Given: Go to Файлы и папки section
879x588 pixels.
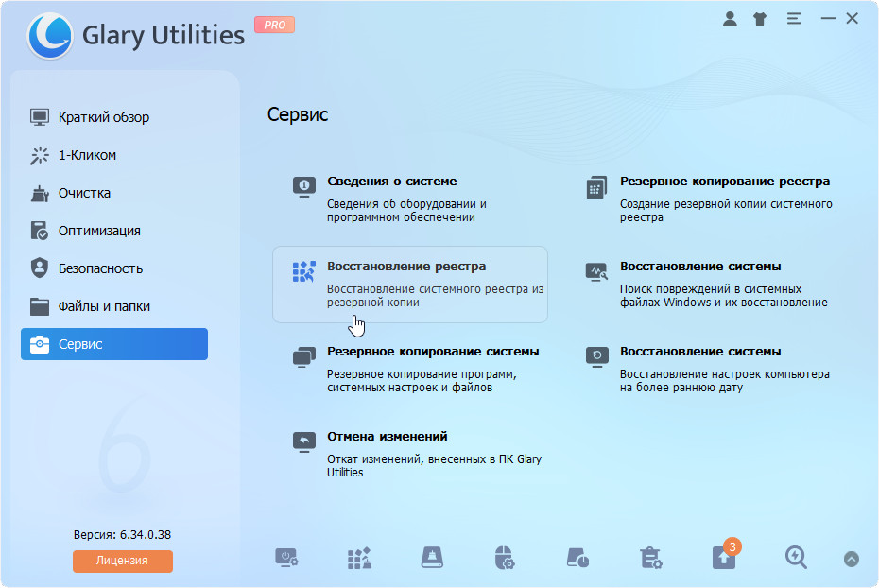Looking at the screenshot, I should tap(104, 306).
